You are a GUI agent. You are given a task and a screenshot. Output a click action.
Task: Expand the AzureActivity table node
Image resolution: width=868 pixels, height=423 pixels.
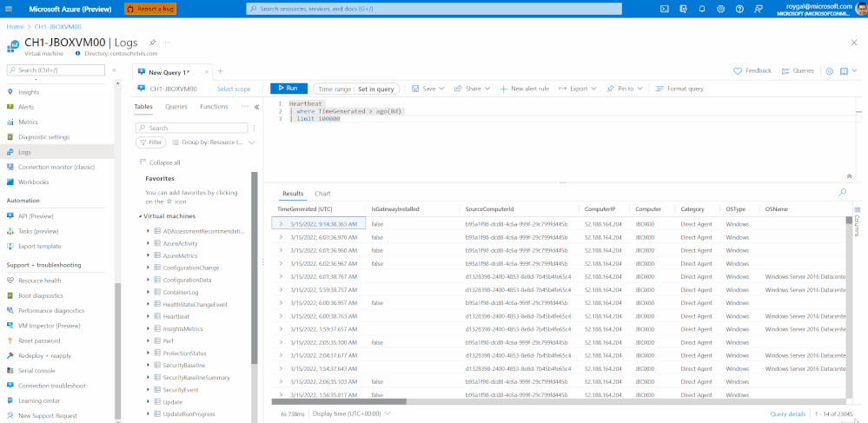pyautogui.click(x=148, y=243)
